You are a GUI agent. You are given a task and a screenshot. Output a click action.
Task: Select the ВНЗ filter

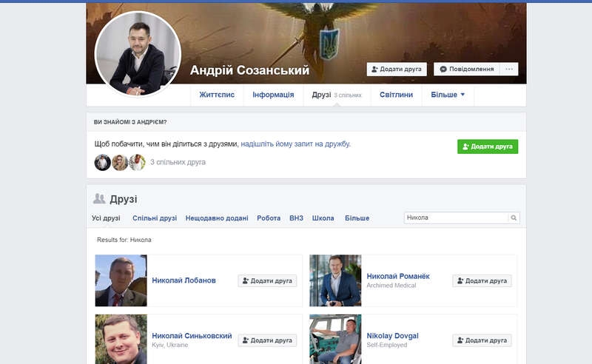pyautogui.click(x=297, y=218)
